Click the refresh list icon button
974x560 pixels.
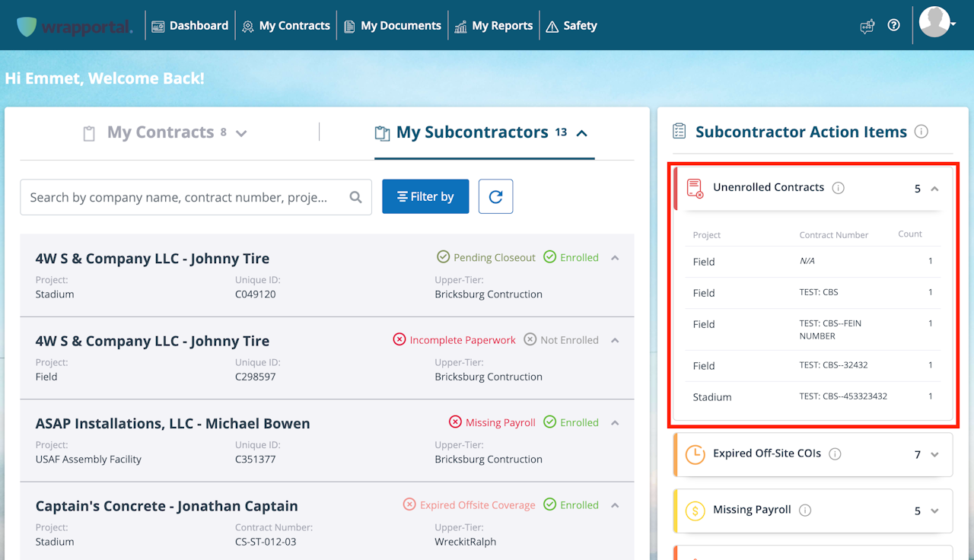click(x=495, y=196)
